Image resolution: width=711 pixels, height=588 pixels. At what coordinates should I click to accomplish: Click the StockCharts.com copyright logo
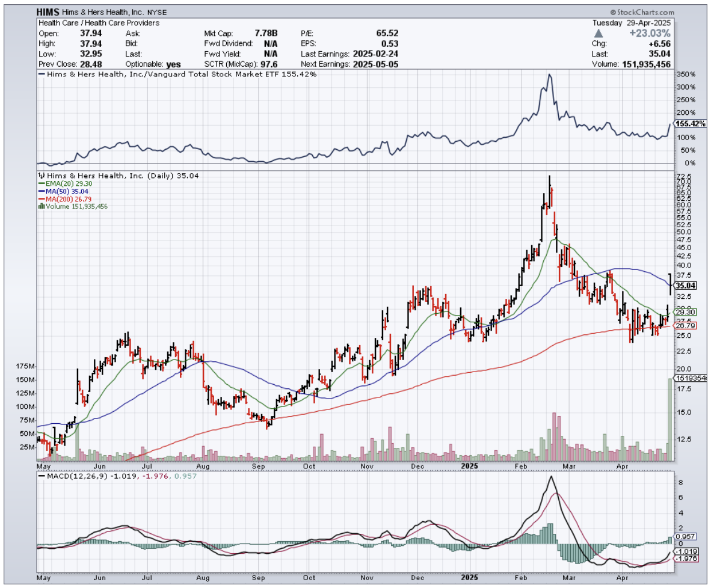pyautogui.click(x=641, y=12)
